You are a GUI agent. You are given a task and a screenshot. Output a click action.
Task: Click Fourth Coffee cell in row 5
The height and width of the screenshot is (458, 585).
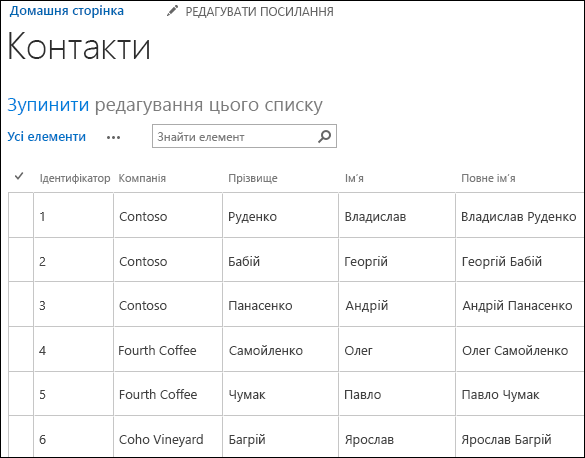pos(168,393)
